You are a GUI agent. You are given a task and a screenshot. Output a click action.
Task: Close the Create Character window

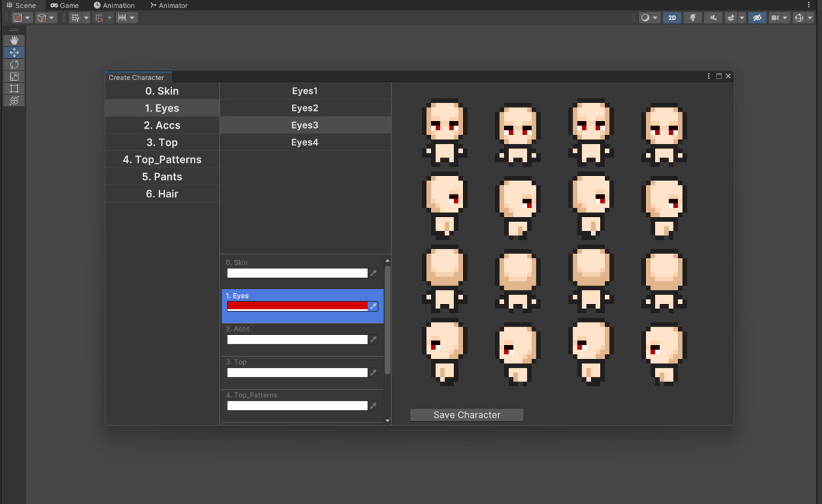(728, 76)
